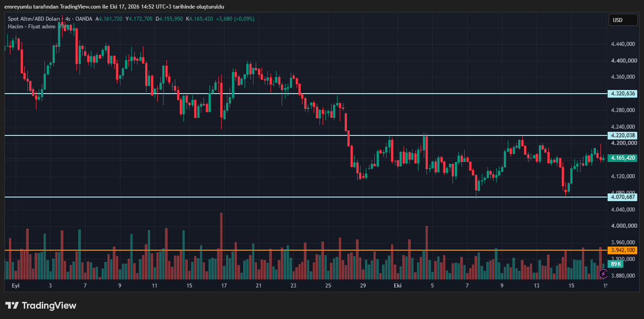This screenshot has height=319, width=644.
Task: Click the D4.155,950 low value in legend
Action: pos(169,19)
